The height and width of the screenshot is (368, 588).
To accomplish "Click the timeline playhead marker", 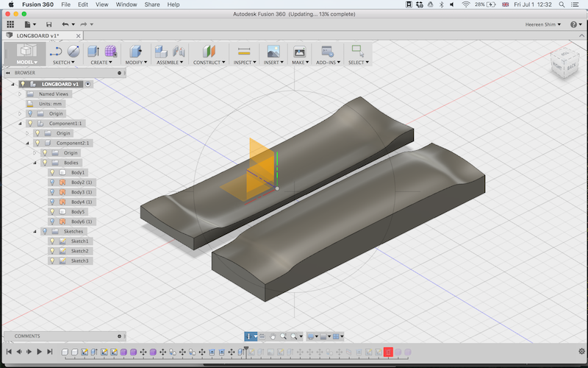I will point(246,349).
